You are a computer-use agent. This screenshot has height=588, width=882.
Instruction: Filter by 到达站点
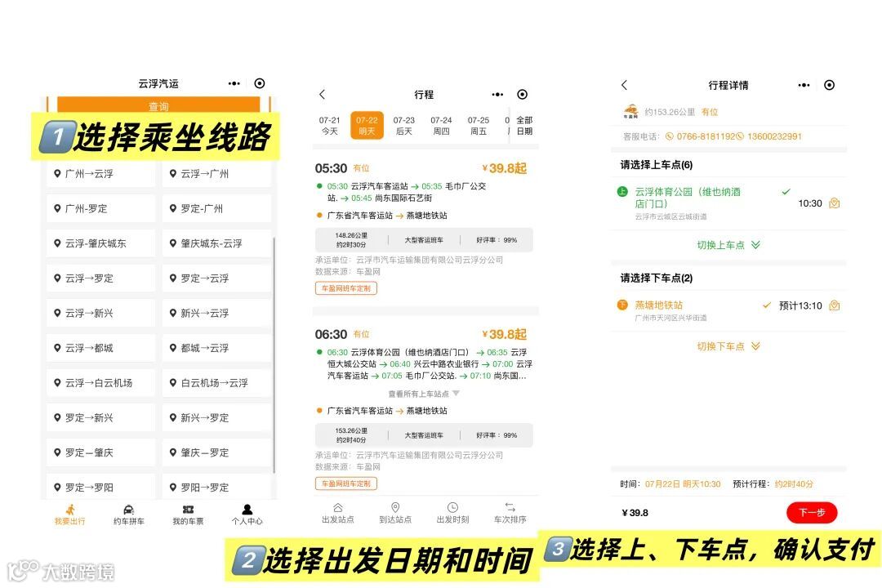[x=395, y=513]
